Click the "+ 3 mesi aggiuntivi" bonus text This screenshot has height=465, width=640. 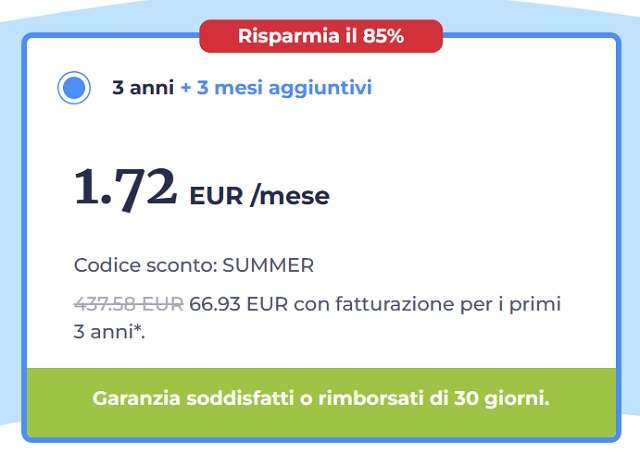[276, 88]
